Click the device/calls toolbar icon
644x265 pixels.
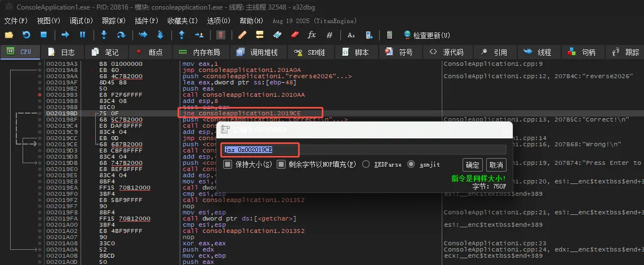(x=369, y=35)
